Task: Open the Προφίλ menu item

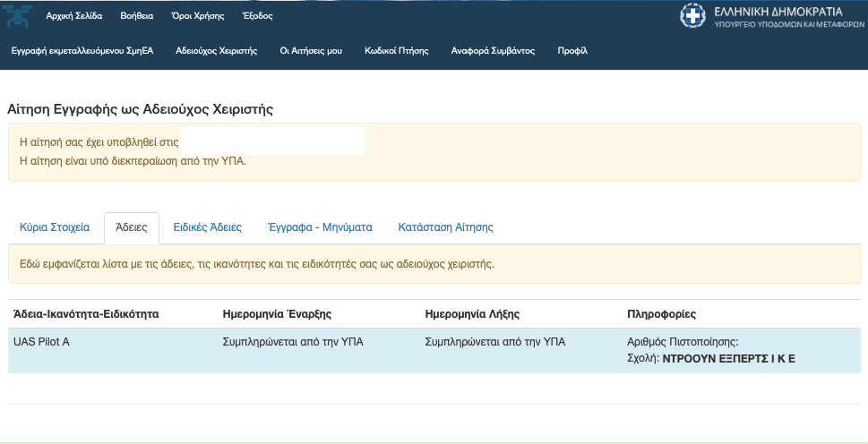Action: click(x=572, y=51)
